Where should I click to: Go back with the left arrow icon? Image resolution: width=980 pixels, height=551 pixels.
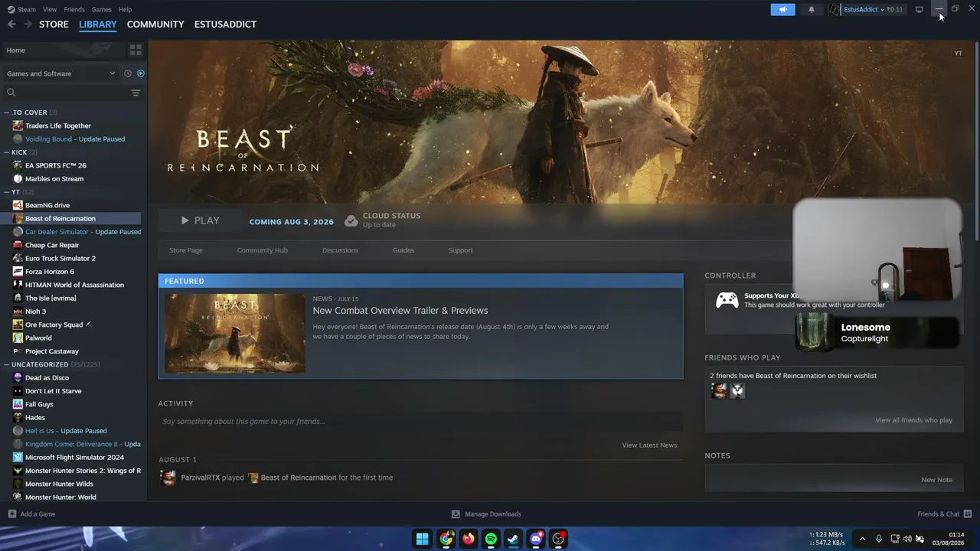[11, 24]
